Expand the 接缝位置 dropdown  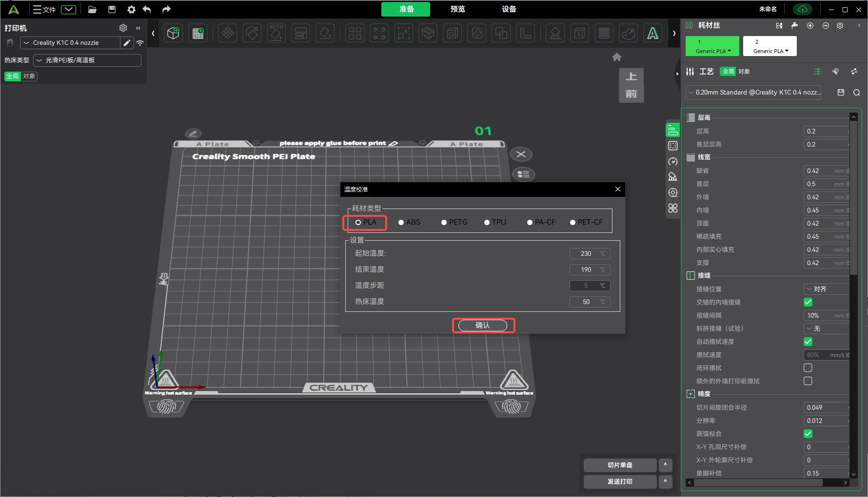tap(826, 289)
